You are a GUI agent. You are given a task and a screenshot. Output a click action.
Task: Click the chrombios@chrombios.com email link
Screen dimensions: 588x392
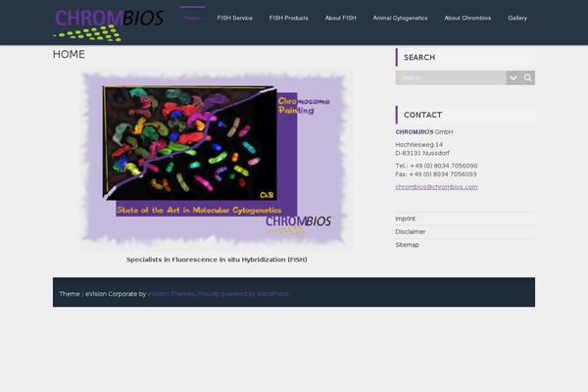436,187
